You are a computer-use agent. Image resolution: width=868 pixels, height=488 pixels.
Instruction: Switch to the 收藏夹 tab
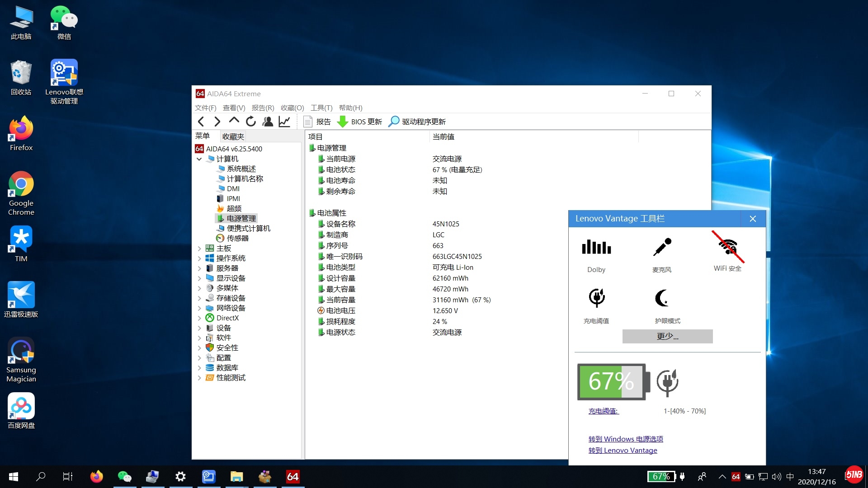pos(233,136)
